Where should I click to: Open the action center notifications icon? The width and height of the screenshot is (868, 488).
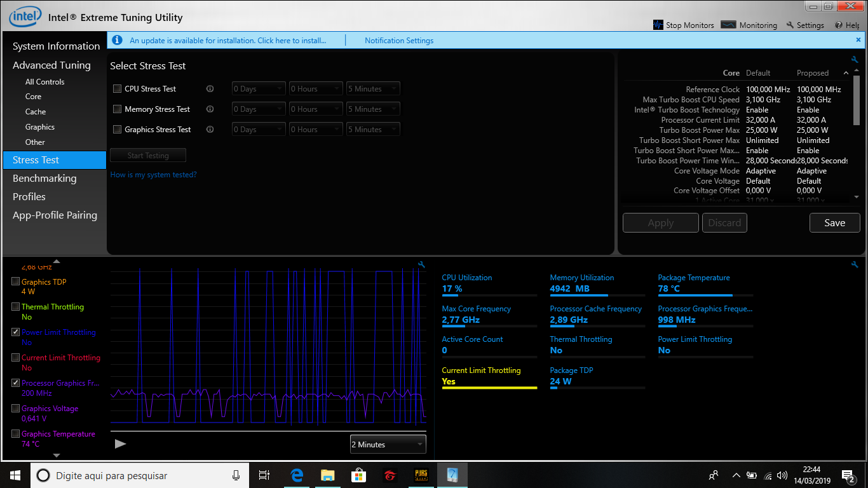[848, 475]
